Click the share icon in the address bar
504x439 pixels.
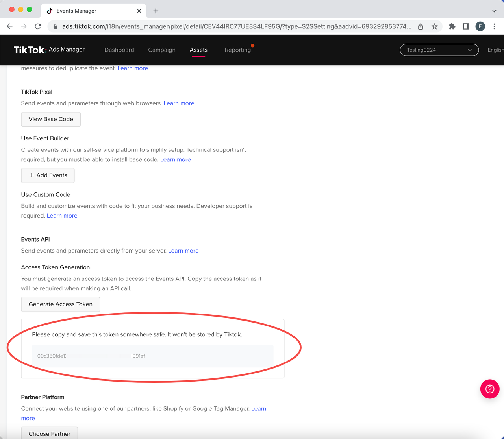(x=420, y=26)
